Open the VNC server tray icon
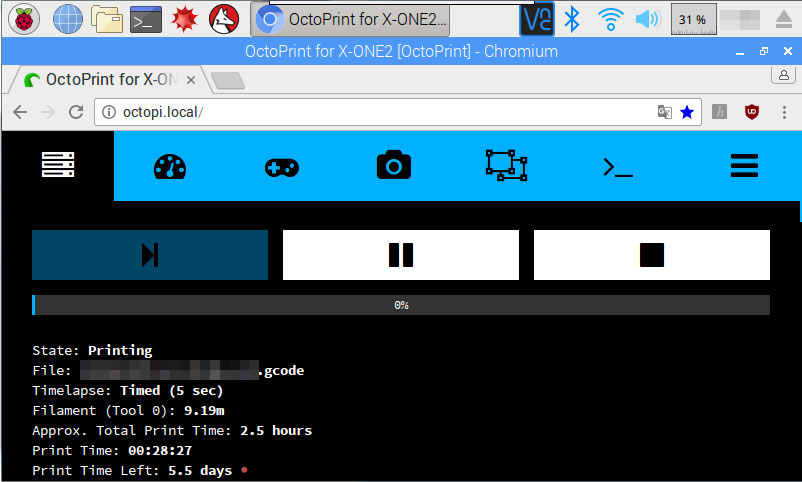 point(537,19)
